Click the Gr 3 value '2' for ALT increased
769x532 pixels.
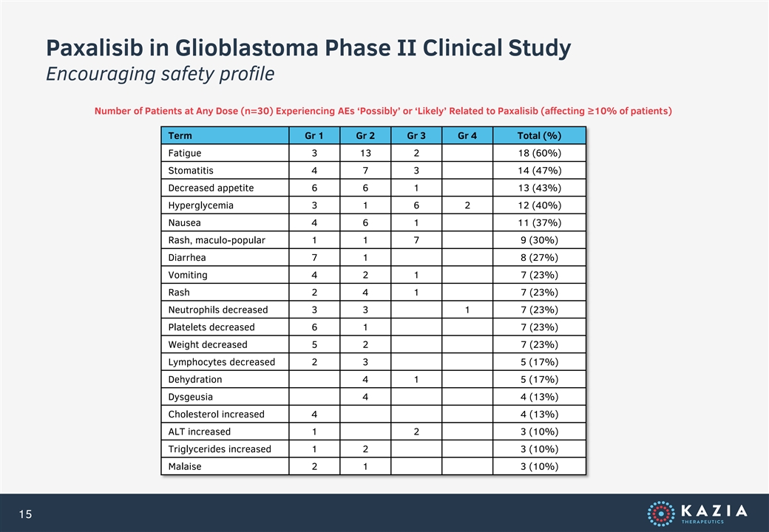coord(416,432)
